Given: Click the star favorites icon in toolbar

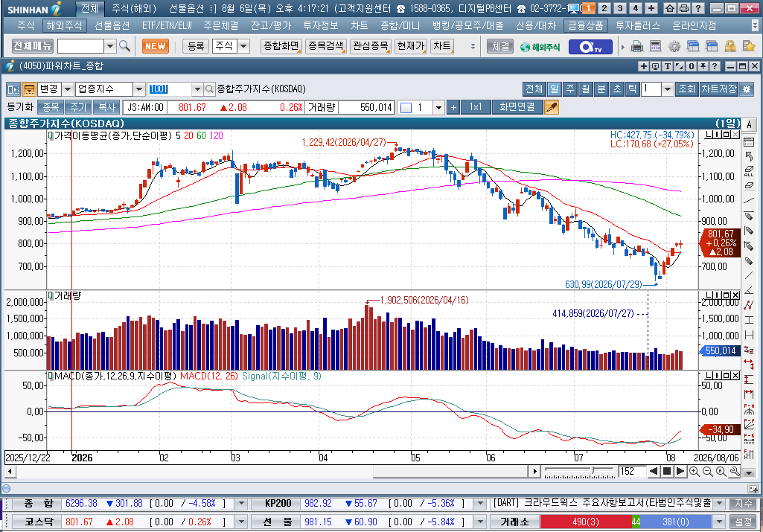Looking at the screenshot, I should [748, 46].
